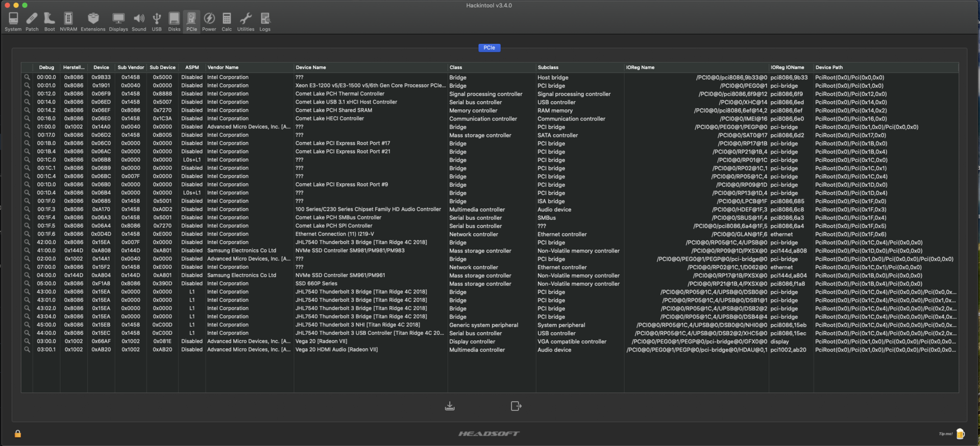980x446 pixels.
Task: Open the USB toolbar section
Action: click(157, 22)
